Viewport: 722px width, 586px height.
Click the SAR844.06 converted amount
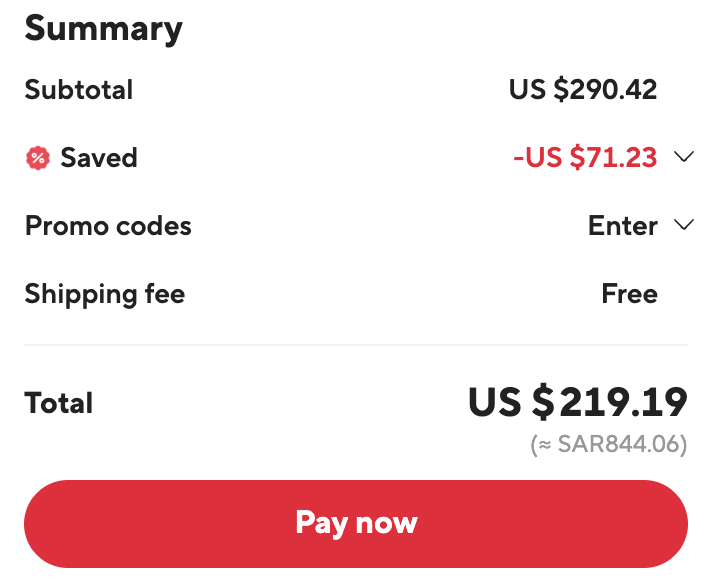pos(623,444)
